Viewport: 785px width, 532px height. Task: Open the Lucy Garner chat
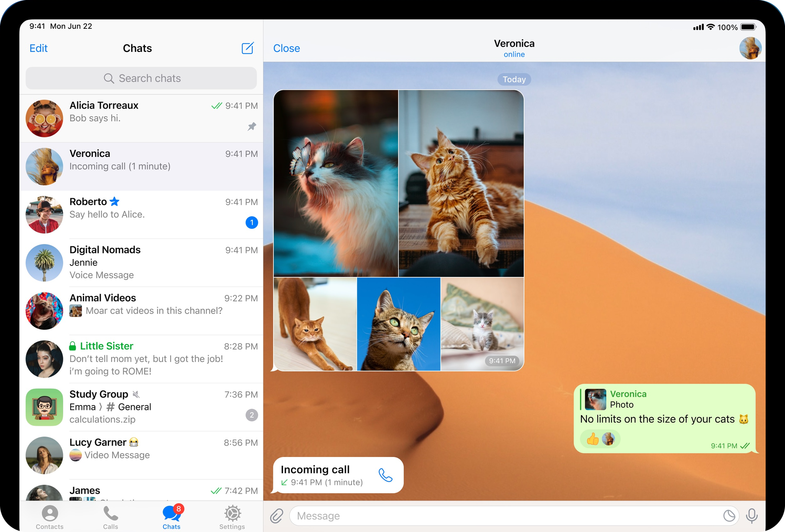click(x=141, y=455)
